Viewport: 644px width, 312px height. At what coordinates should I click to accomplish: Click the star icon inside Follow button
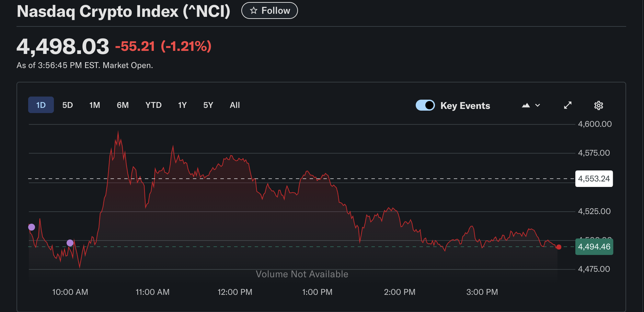(x=253, y=11)
